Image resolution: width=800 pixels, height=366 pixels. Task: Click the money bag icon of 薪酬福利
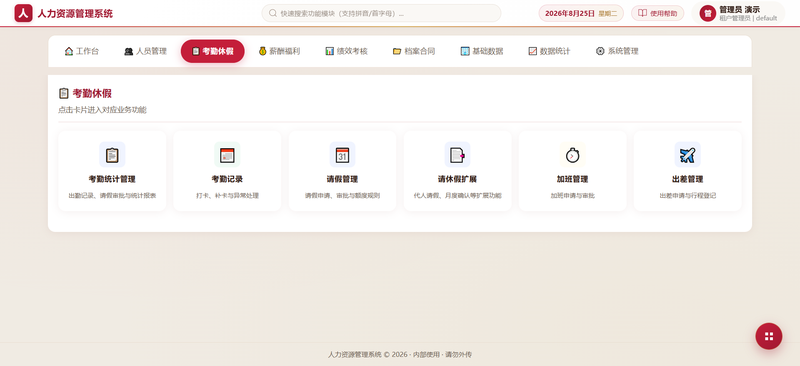(x=263, y=51)
